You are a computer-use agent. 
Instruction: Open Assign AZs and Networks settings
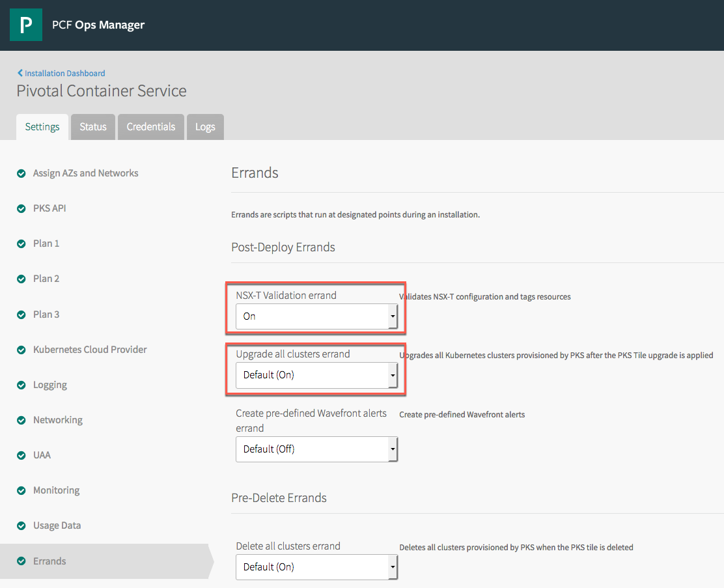tap(85, 173)
